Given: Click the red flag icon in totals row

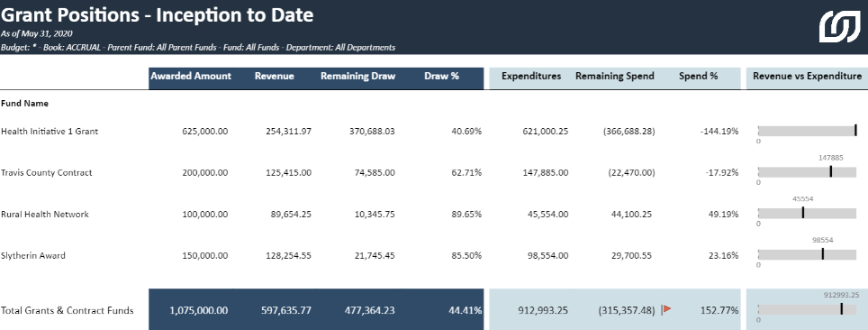Looking at the screenshot, I should coord(667,309).
